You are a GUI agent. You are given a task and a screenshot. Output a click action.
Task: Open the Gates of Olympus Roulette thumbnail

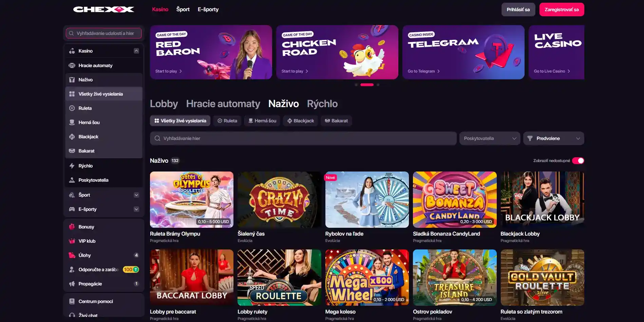[192, 200]
